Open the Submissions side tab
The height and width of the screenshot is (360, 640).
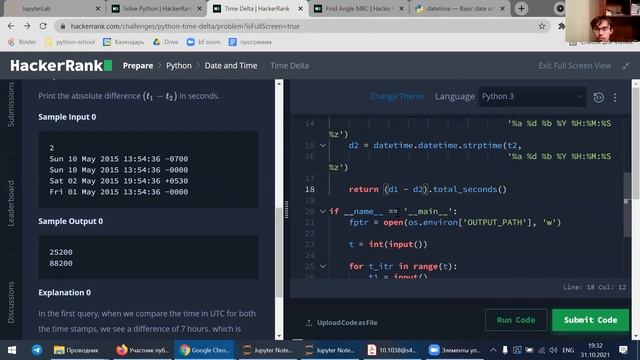click(11, 104)
